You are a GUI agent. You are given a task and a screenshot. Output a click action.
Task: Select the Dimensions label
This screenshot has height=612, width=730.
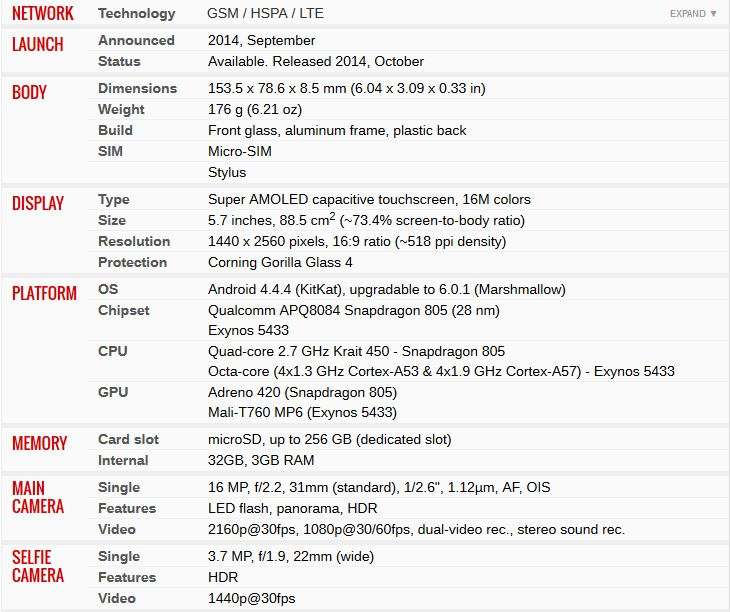pos(137,88)
